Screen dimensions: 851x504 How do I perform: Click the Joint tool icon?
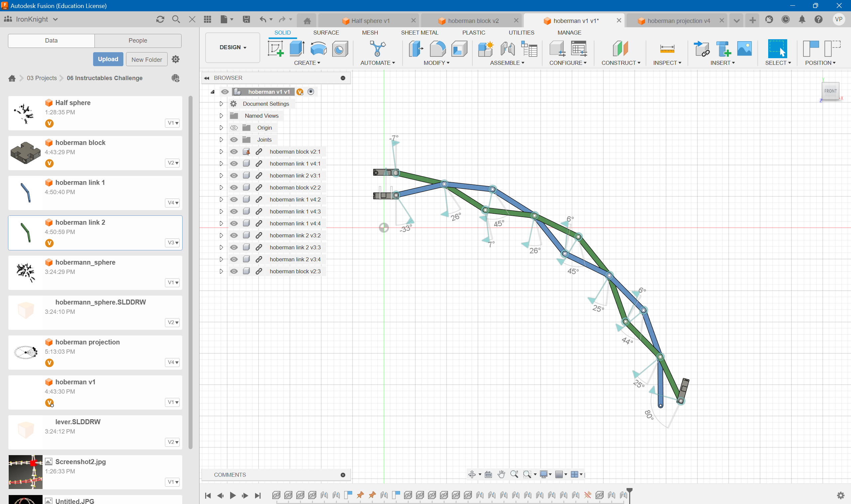[x=507, y=49]
